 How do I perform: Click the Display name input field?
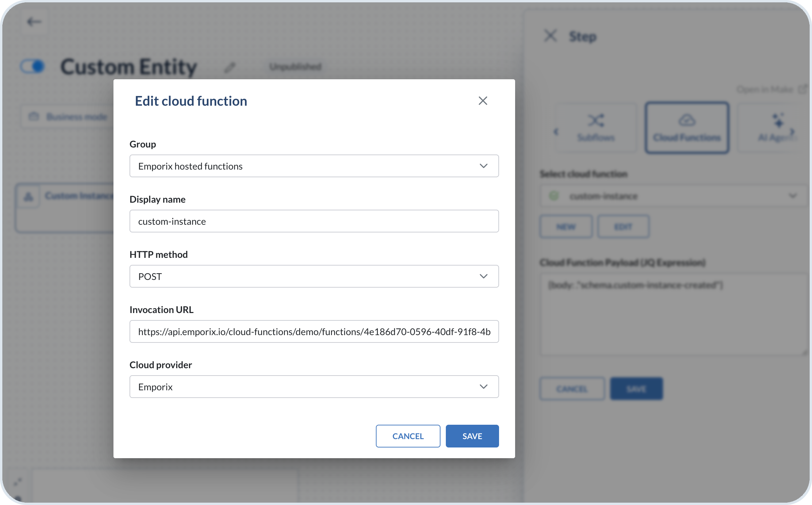pos(314,221)
